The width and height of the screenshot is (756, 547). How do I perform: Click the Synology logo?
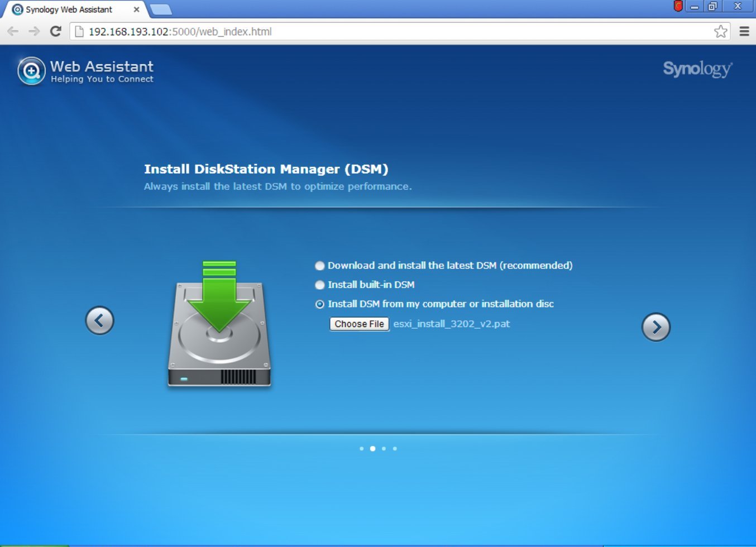tap(697, 69)
